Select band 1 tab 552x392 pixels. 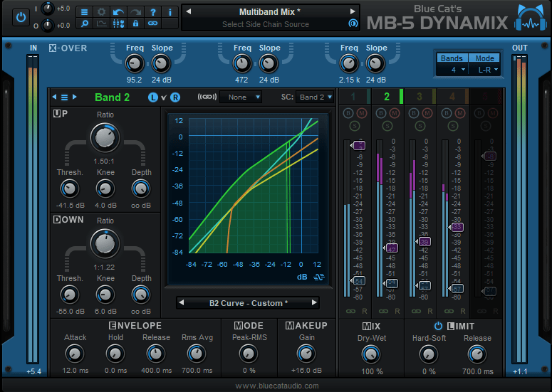tap(352, 97)
